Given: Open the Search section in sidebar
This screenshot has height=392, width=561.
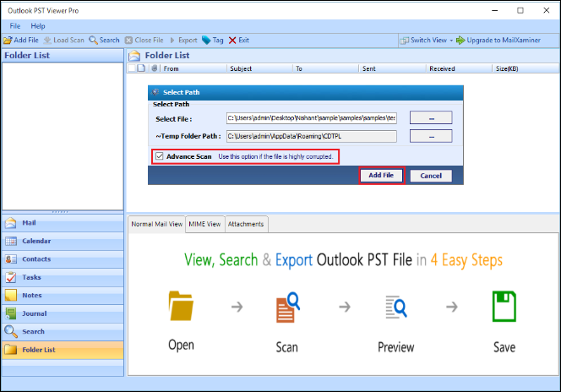Looking at the screenshot, I should click(63, 331).
